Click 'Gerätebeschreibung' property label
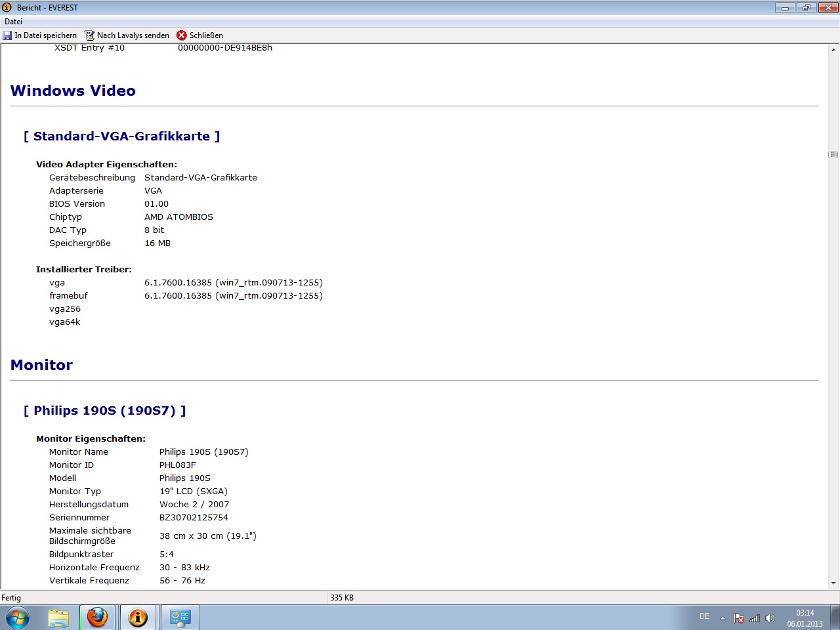The width and height of the screenshot is (840, 630). click(92, 178)
